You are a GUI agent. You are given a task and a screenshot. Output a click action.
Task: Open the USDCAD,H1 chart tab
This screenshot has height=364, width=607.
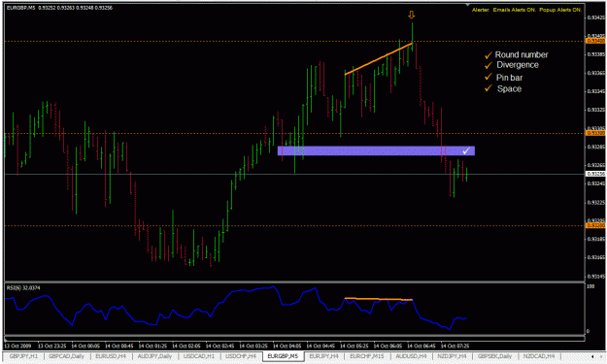[198, 356]
